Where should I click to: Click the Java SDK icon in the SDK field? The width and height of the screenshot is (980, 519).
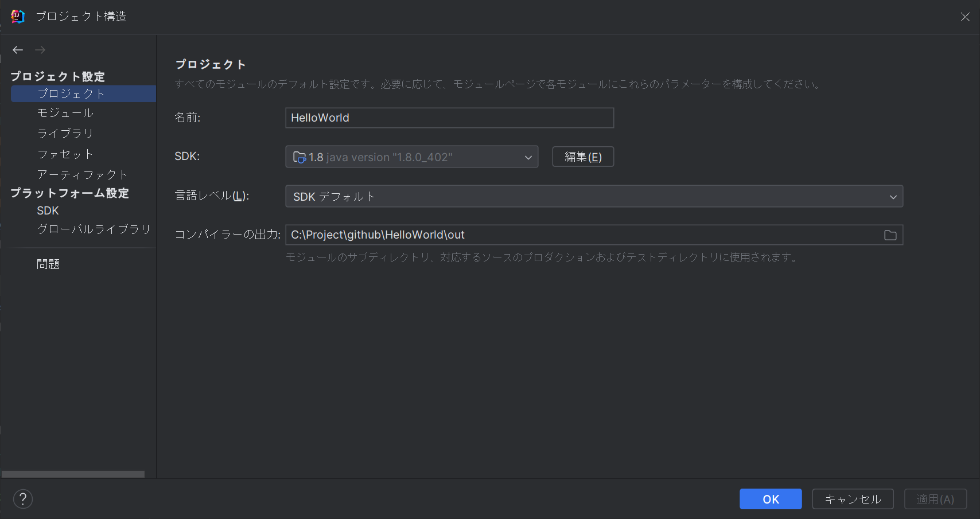298,157
